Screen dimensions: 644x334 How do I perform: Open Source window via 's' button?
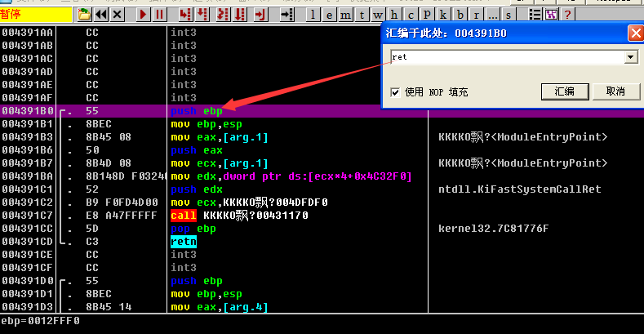click(509, 15)
